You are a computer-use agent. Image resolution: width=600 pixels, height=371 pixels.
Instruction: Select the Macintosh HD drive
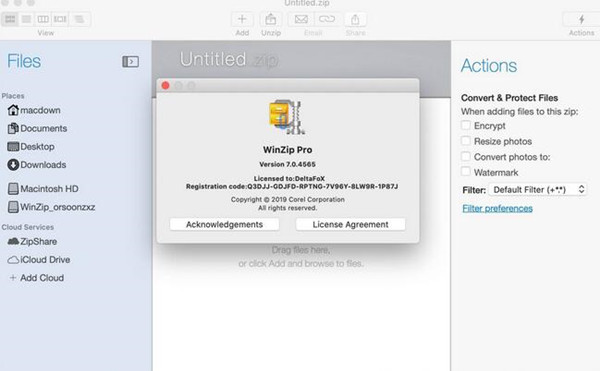(43, 189)
